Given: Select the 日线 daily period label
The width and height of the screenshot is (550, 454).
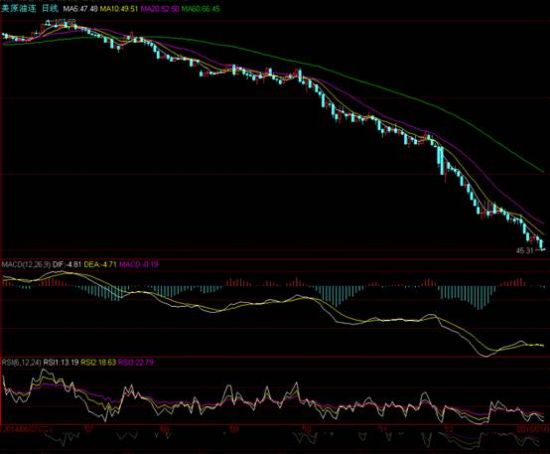Looking at the screenshot, I should click(50, 8).
